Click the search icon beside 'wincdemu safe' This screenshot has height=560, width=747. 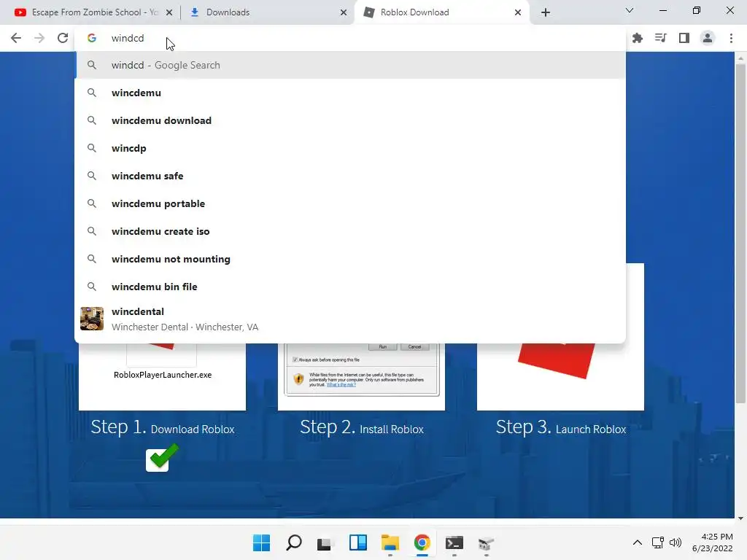[92, 176]
